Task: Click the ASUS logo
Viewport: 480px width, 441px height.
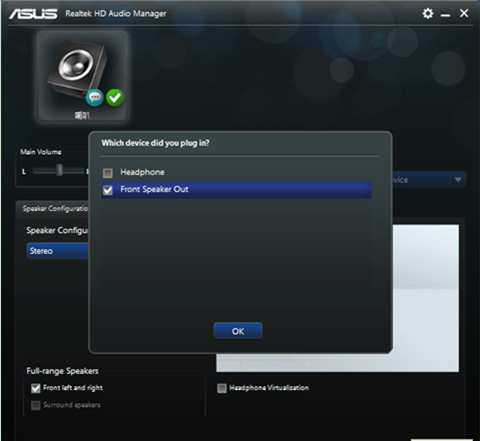Action: point(33,14)
